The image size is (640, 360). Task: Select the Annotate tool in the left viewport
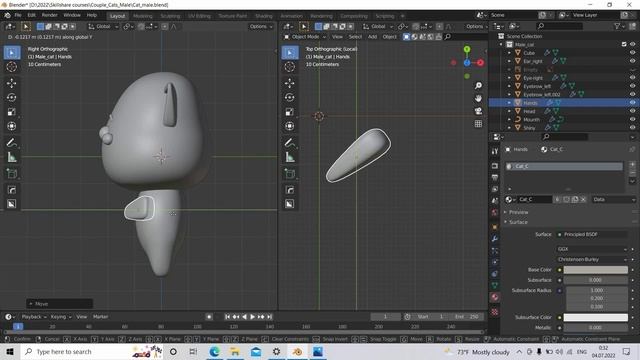click(11, 142)
